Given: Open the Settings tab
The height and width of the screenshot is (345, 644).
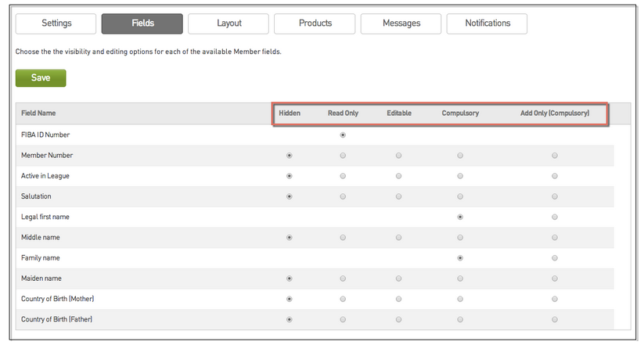Looking at the screenshot, I should pyautogui.click(x=56, y=23).
